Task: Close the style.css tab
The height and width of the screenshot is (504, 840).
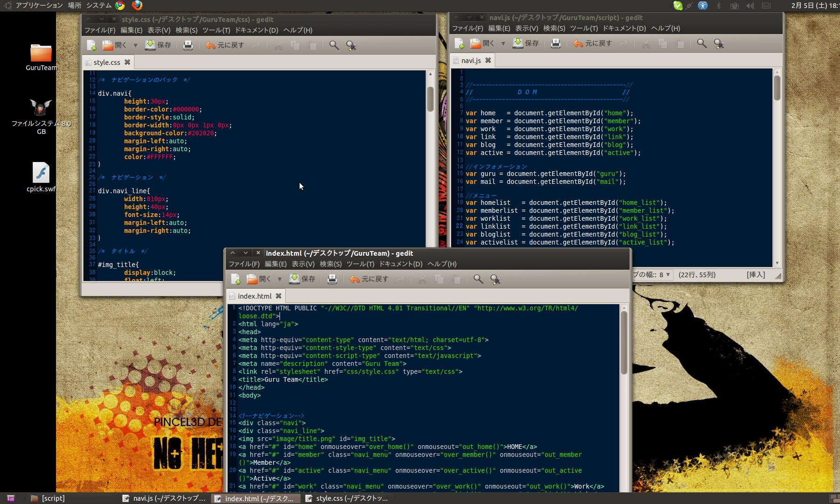Action: [x=127, y=62]
